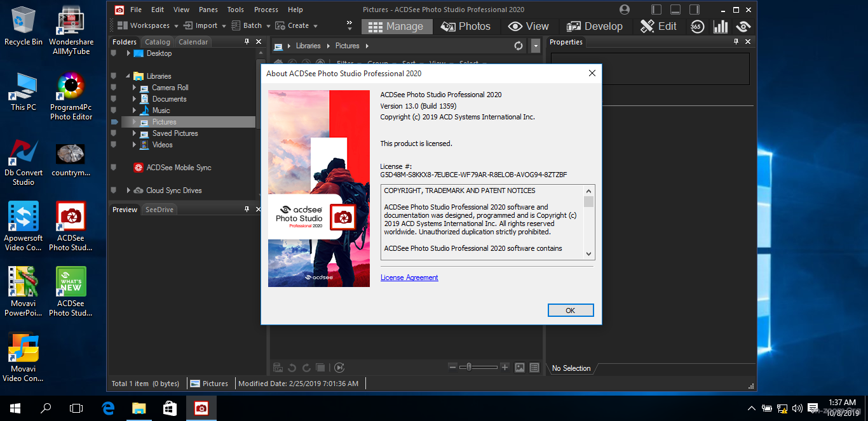The width and height of the screenshot is (868, 421).
Task: Toggle easy-select marker for Saved Pictures
Action: (x=114, y=133)
